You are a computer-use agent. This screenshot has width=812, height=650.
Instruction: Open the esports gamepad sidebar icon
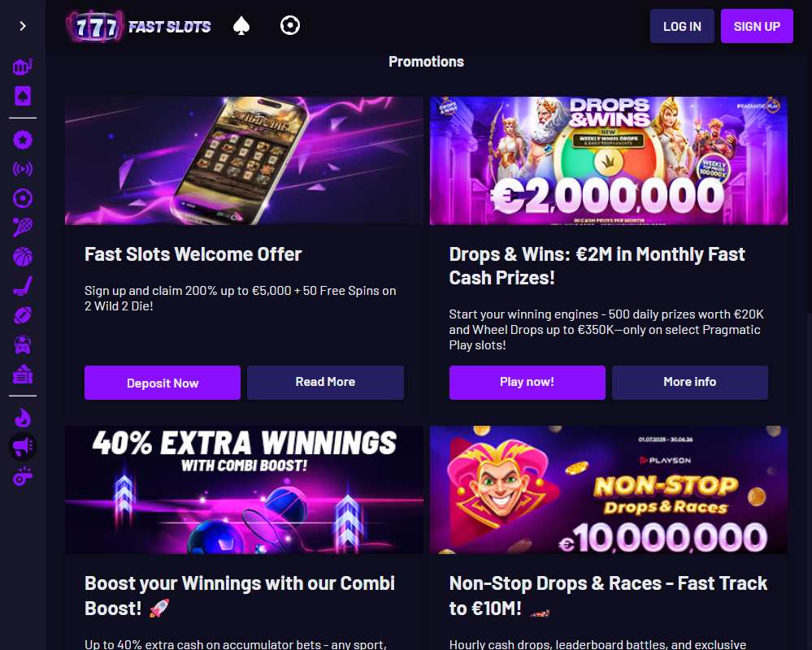pos(22,344)
